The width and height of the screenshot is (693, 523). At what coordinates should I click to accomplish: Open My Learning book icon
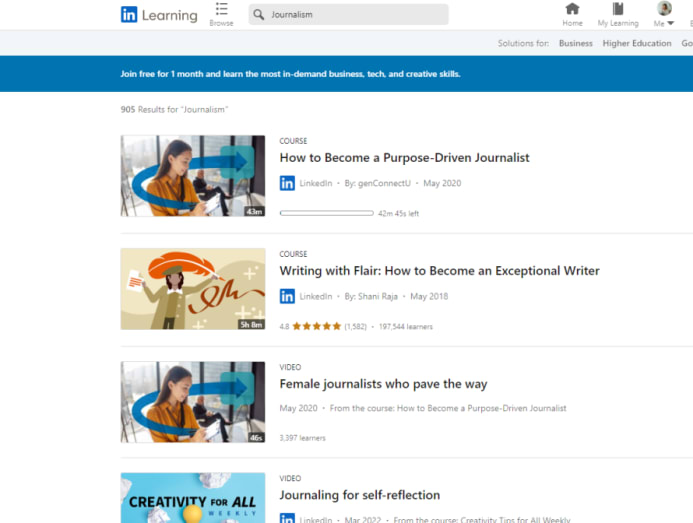tap(616, 9)
